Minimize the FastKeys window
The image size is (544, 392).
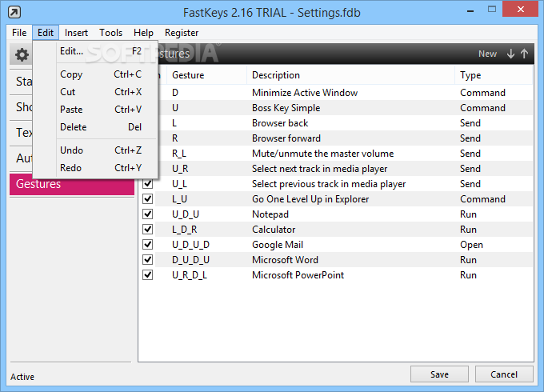click(x=470, y=10)
